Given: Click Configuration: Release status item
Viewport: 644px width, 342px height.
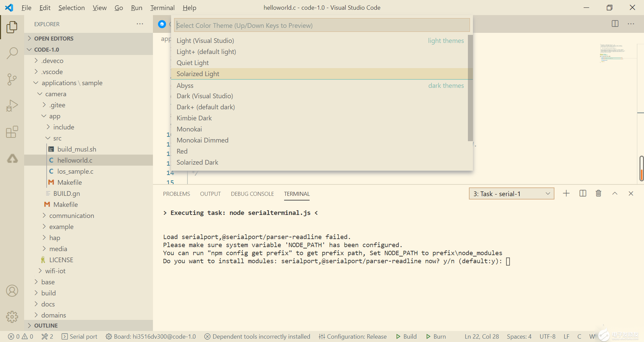Looking at the screenshot, I should coord(353,336).
